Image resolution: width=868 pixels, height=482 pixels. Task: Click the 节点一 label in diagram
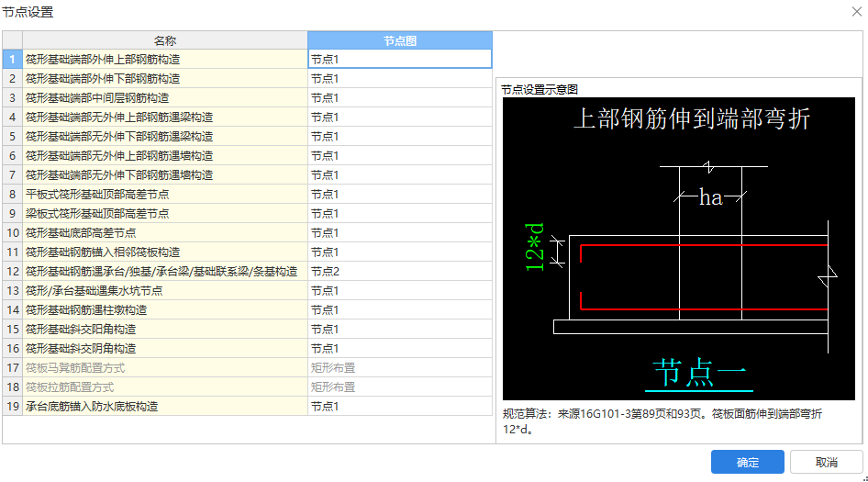[699, 373]
